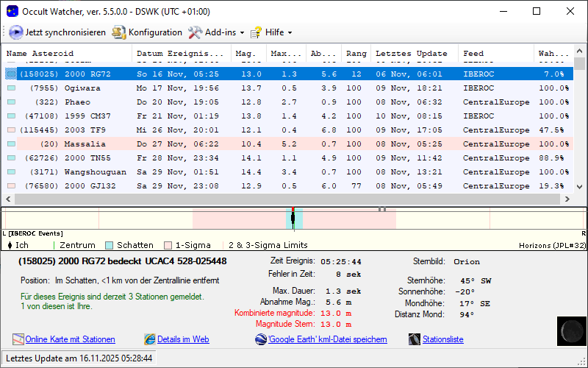Open Konfiguration settings icon
The width and height of the screenshot is (588, 368).
click(x=118, y=32)
